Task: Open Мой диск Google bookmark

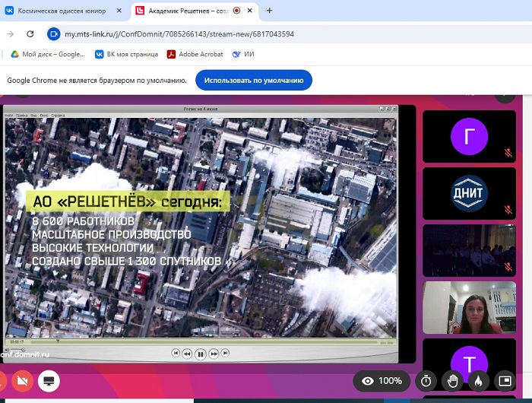Action: coord(47,54)
